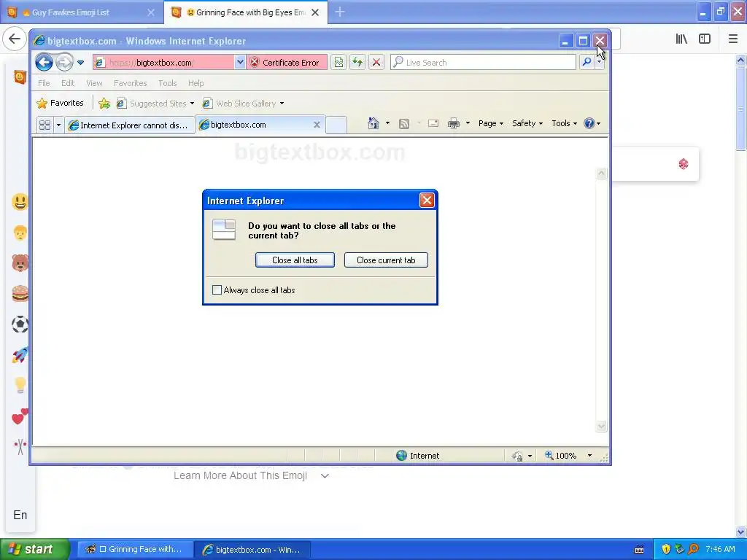Open the Safety command menu
Viewport: 747px width, 560px height.
click(x=527, y=123)
